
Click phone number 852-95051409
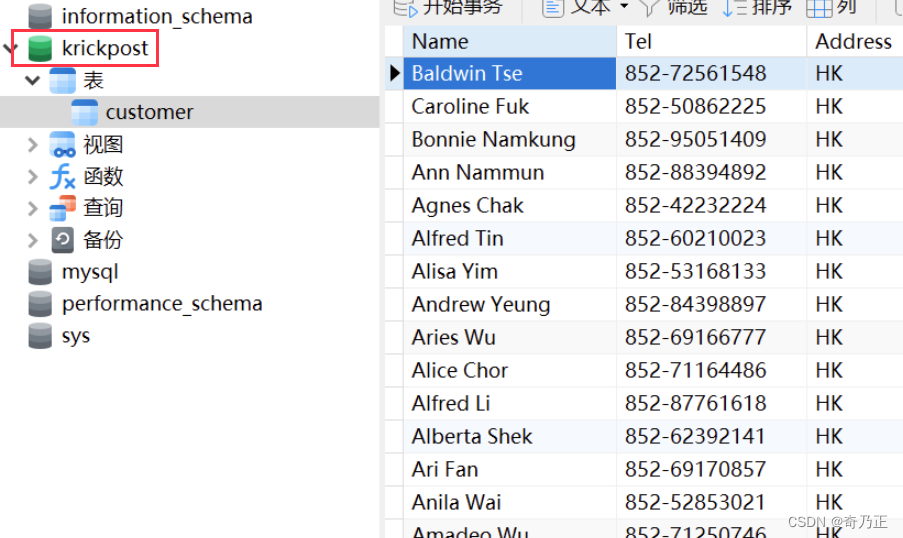[x=696, y=139]
